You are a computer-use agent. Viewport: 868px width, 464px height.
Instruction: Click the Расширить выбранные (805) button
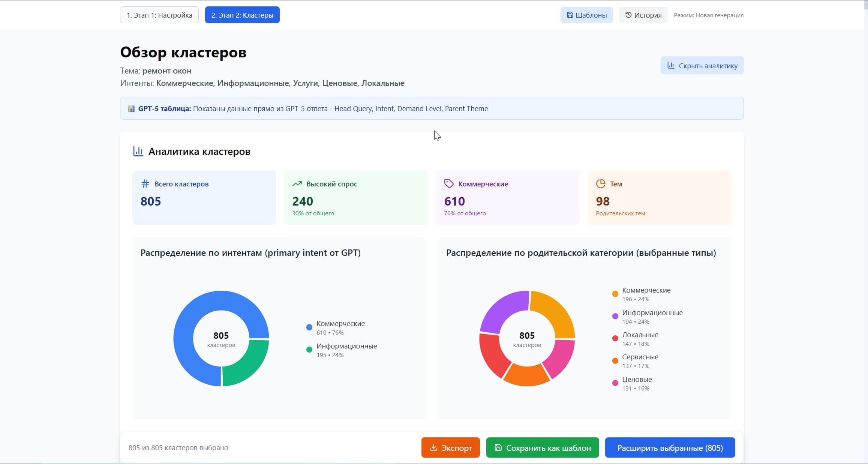click(x=670, y=447)
